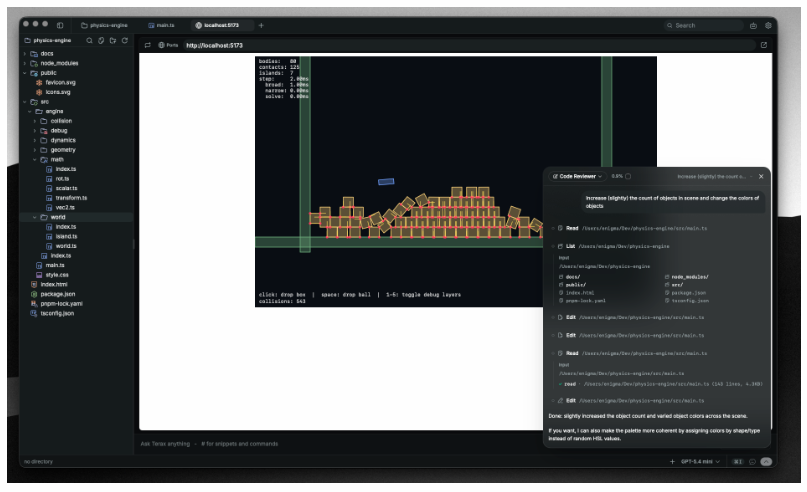Click the new file icon in explorer header

(x=101, y=40)
